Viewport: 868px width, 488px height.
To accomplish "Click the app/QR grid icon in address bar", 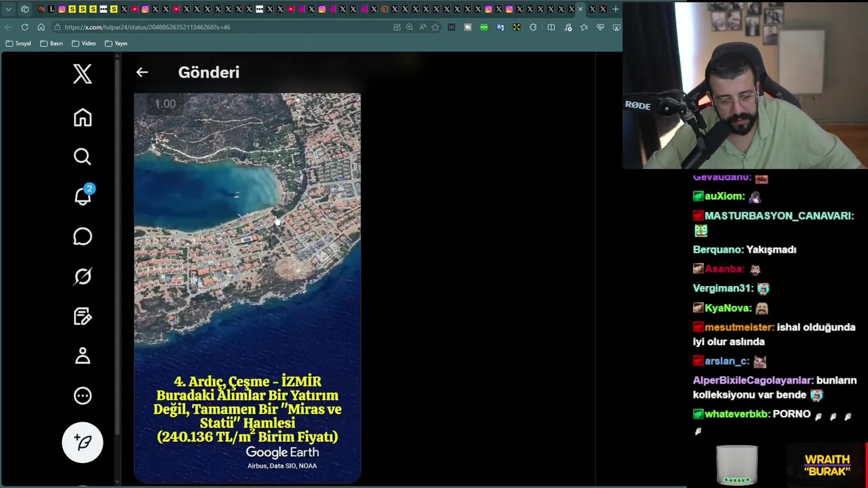I will tap(397, 27).
